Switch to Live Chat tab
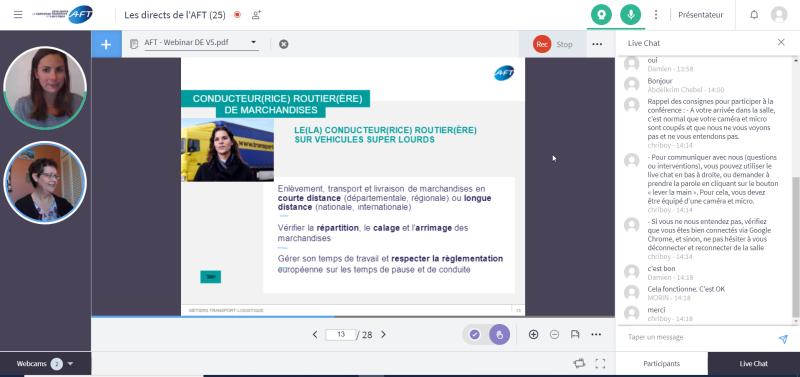800x377 pixels. [x=754, y=364]
